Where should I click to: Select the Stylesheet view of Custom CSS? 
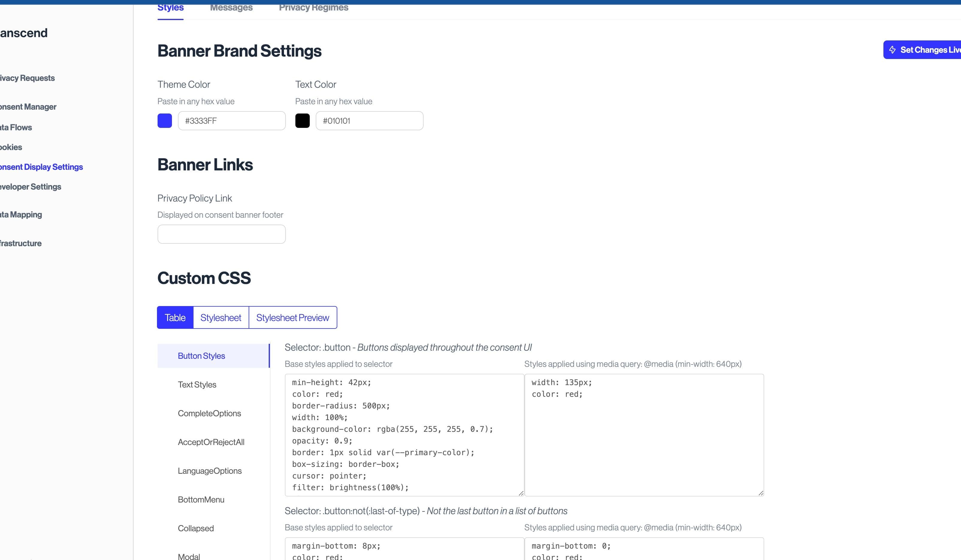[x=221, y=317]
